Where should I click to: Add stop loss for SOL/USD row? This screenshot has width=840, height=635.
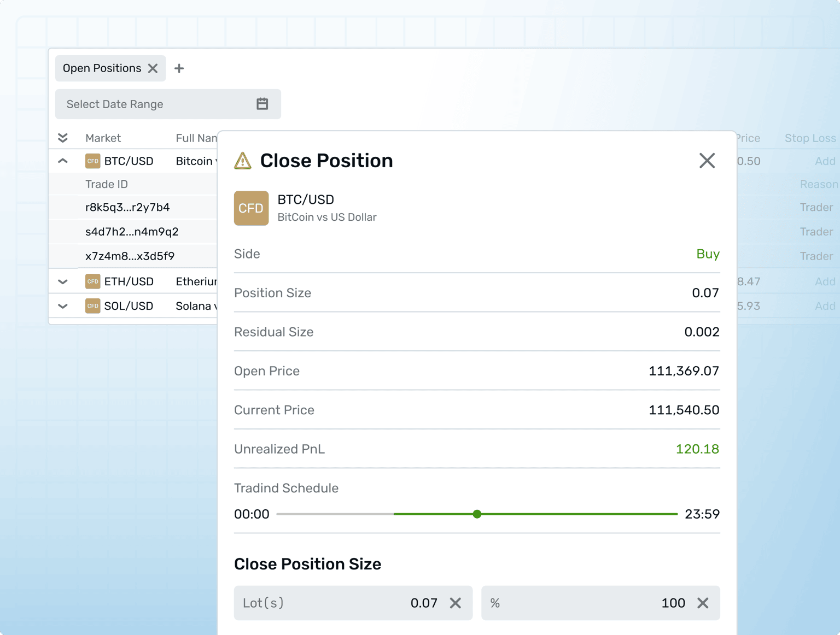pos(825,306)
